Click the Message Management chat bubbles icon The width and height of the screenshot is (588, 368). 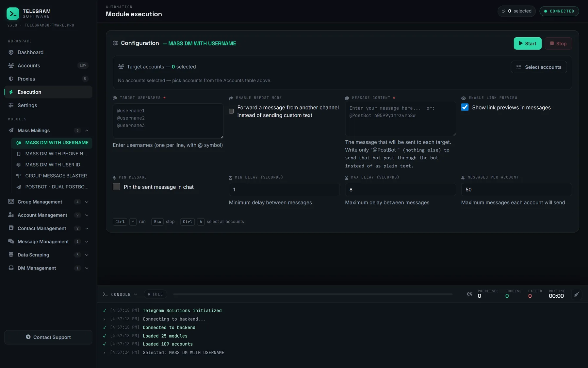(11, 241)
